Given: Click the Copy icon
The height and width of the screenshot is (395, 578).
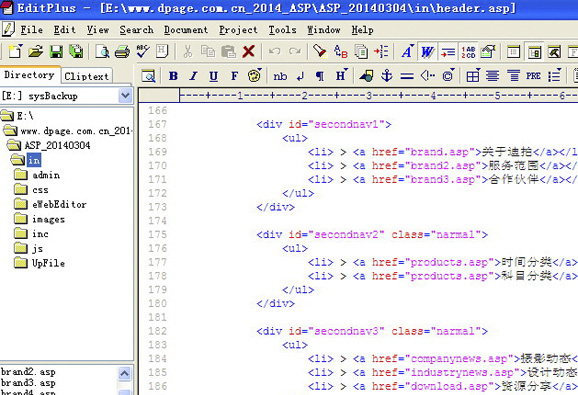Looking at the screenshot, I should coord(208,51).
